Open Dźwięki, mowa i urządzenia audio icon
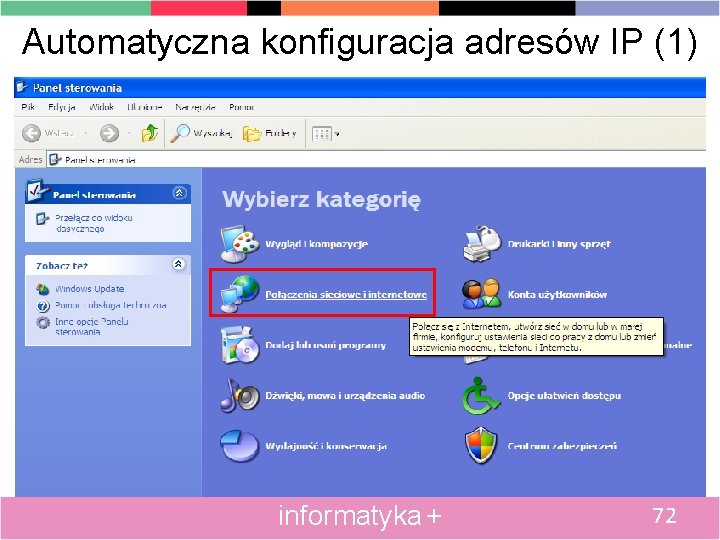Viewport: 720px width, 540px height. 239,395
